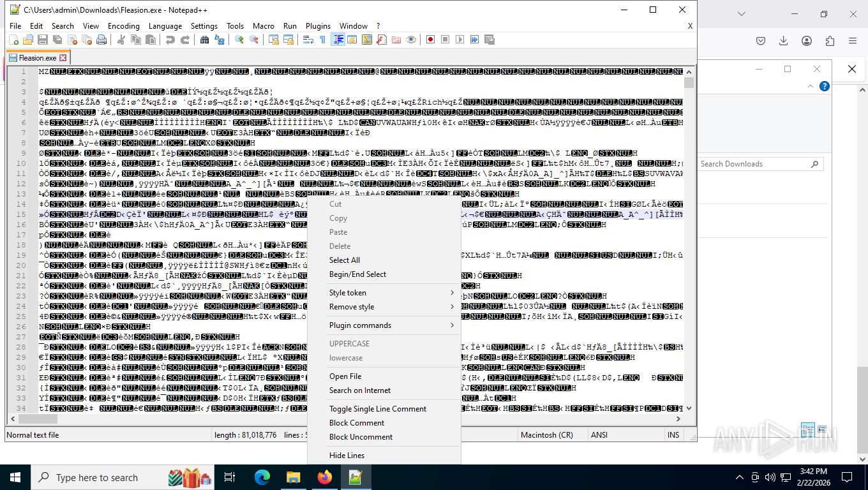The width and height of the screenshot is (868, 490).
Task: Zoom in using the magnifier plus icon
Action: (x=239, y=40)
